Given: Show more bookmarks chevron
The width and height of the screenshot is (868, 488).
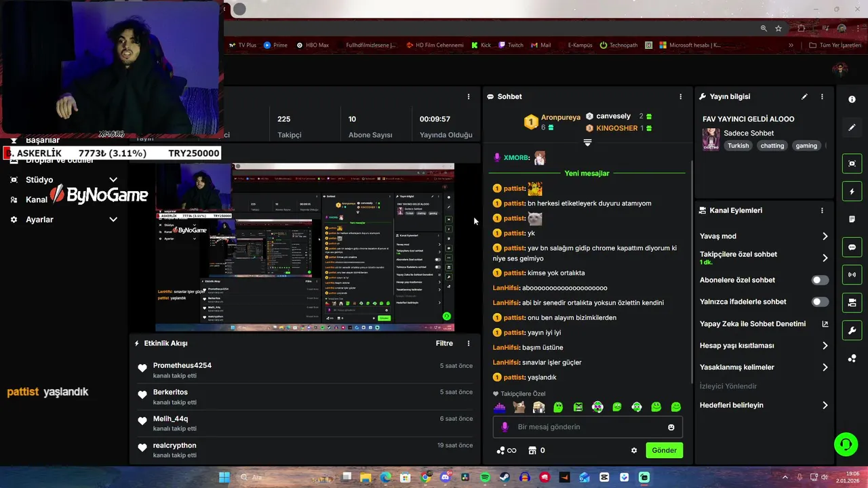Looking at the screenshot, I should pos(791,45).
